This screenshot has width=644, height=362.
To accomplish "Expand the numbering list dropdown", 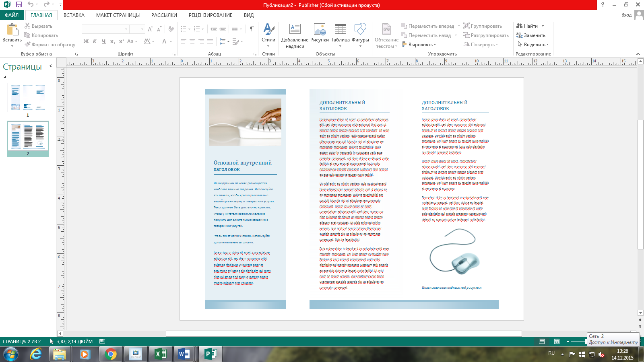I will pyautogui.click(x=202, y=29).
